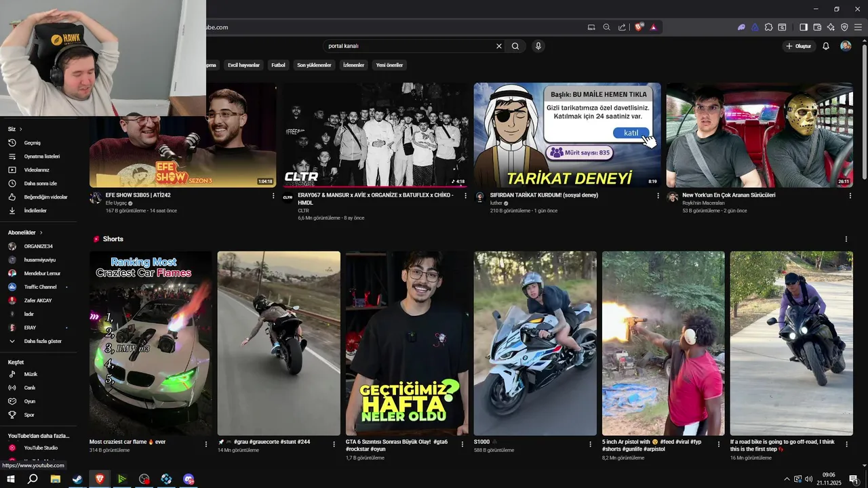868x488 pixels.
Task: Click the install app icon in address bar
Action: pos(591,27)
